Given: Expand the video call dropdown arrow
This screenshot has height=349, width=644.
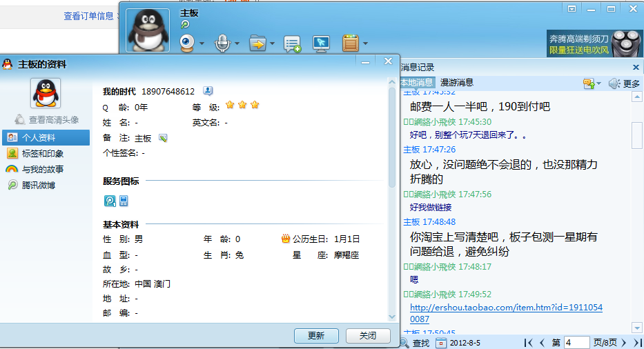Looking at the screenshot, I should pos(202,44).
